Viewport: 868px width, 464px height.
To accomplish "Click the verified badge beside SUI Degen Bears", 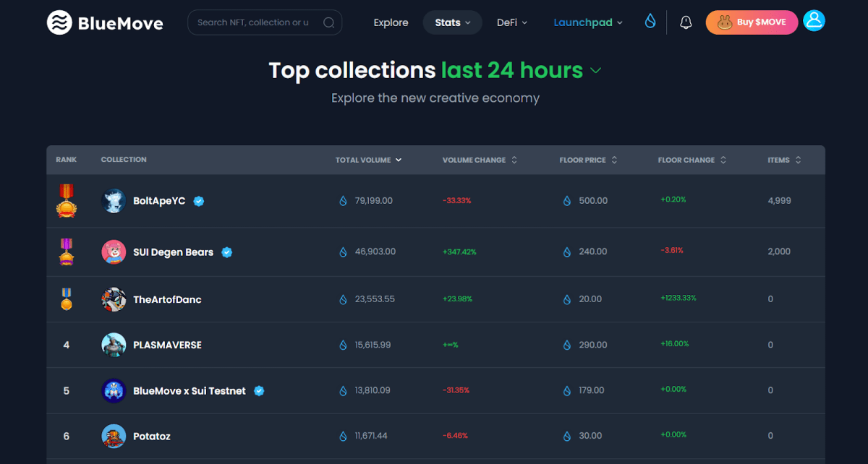I will pos(226,252).
